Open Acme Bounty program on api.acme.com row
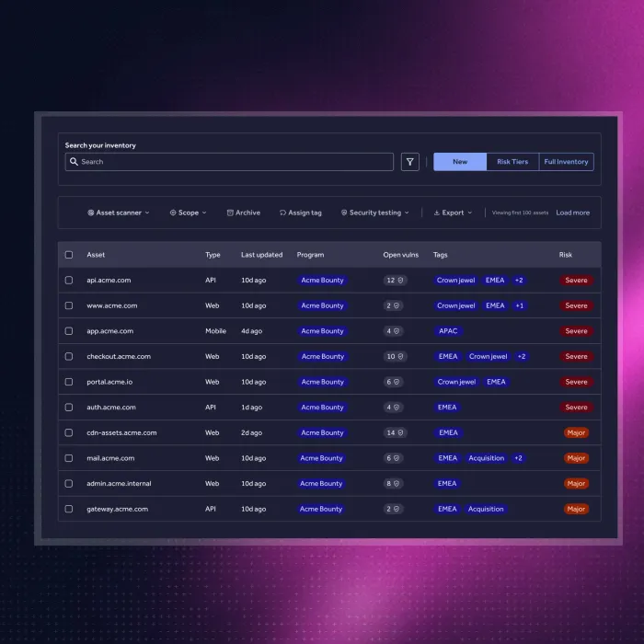 click(x=322, y=280)
